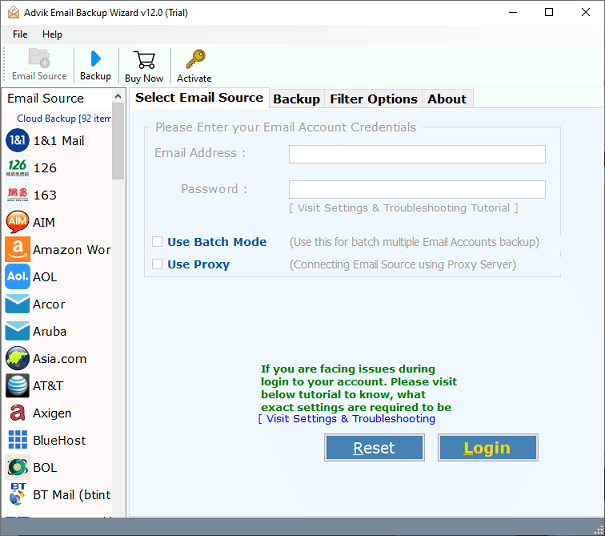Select Amazon WorkMail source icon
Viewport: 605px width, 536px height.
click(x=17, y=249)
